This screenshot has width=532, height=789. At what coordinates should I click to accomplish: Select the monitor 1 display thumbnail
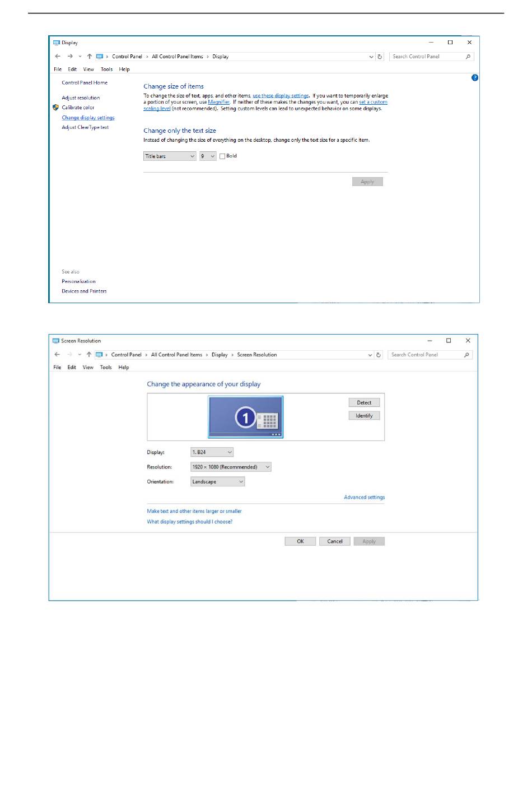click(x=245, y=417)
